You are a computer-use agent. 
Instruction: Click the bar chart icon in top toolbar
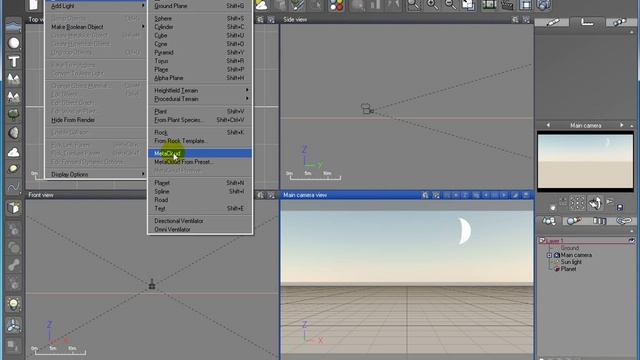tap(375, 5)
